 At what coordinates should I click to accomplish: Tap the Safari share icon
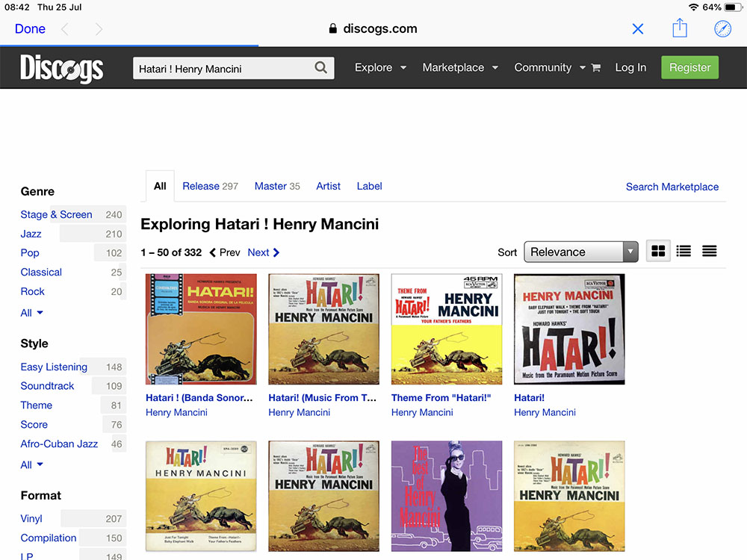(679, 28)
